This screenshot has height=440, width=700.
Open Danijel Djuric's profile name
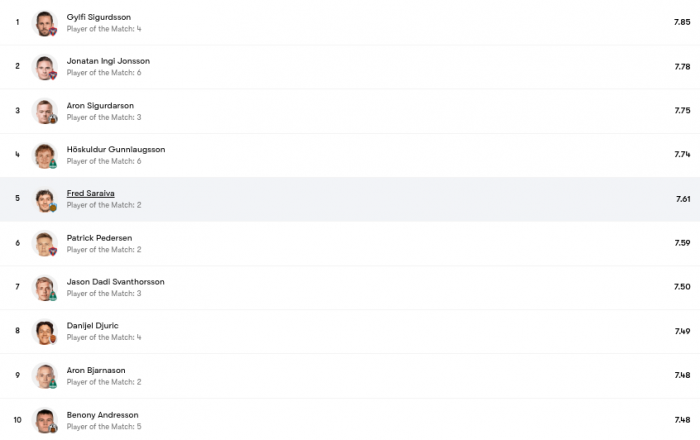click(x=92, y=326)
